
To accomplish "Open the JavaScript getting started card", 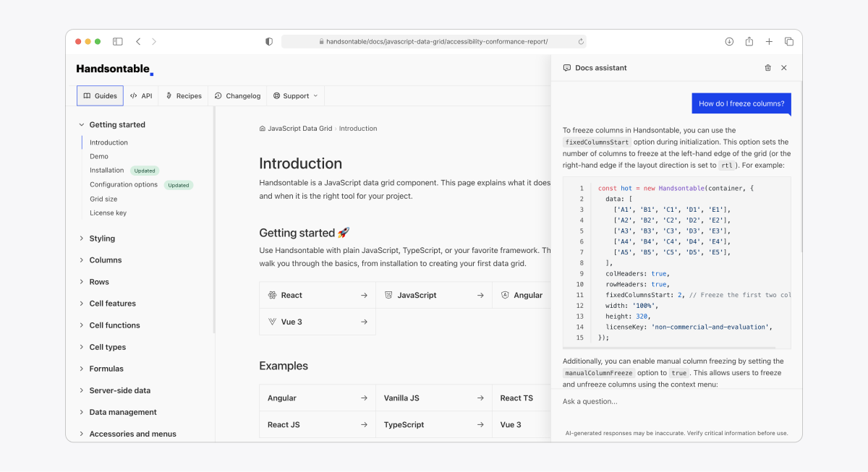I will [x=434, y=295].
